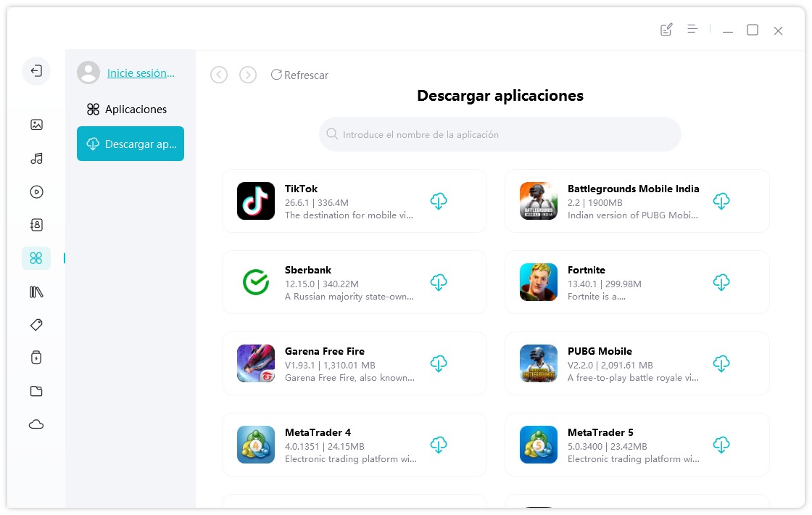The height and width of the screenshot is (515, 812).
Task: Click the TikTok app title
Action: tap(301, 189)
